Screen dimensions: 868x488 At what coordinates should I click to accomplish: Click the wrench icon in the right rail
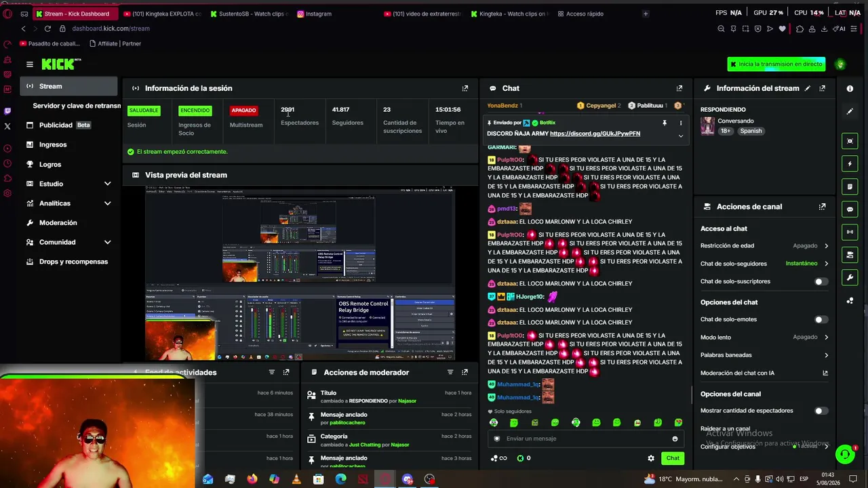pyautogui.click(x=850, y=278)
